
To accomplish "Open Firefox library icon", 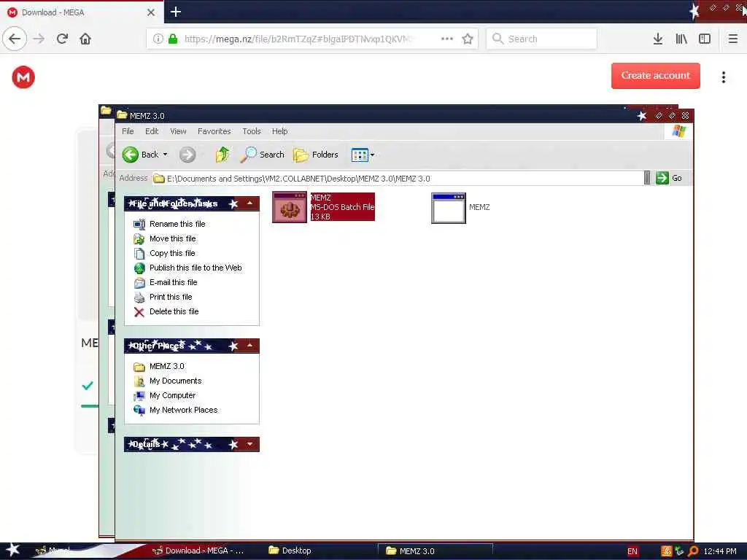I will pos(681,39).
